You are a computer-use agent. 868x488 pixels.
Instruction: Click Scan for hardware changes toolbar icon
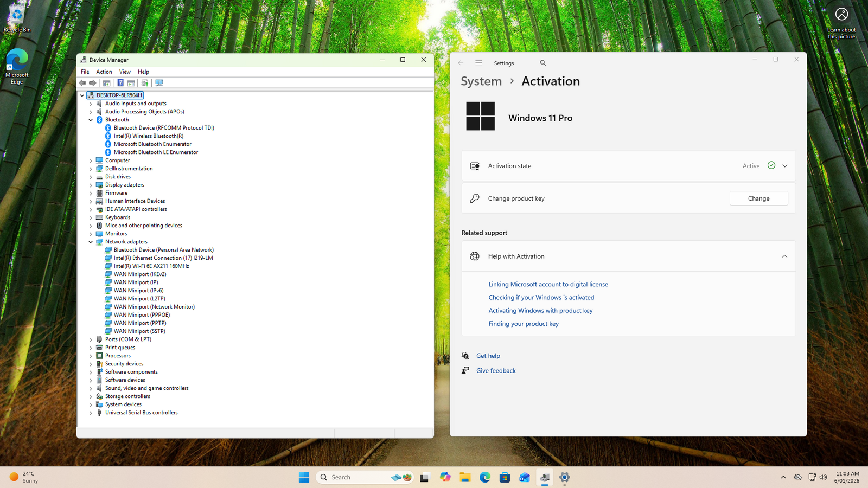pyautogui.click(x=159, y=83)
